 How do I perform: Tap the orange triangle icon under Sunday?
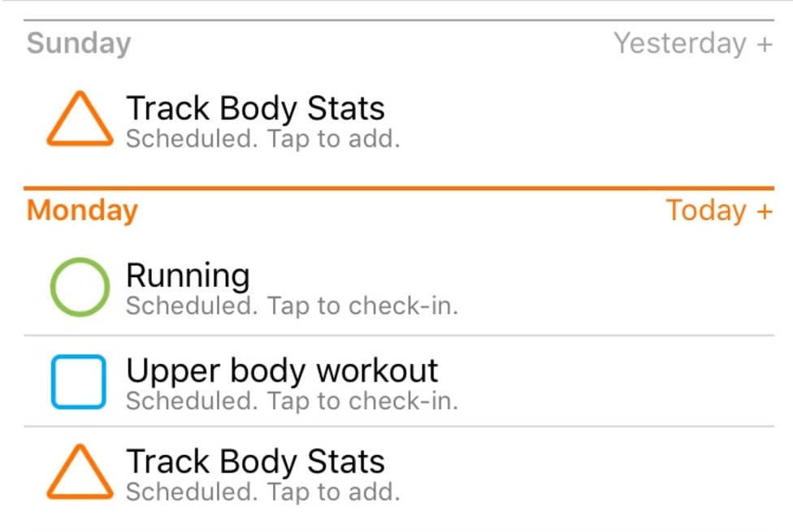point(79,119)
